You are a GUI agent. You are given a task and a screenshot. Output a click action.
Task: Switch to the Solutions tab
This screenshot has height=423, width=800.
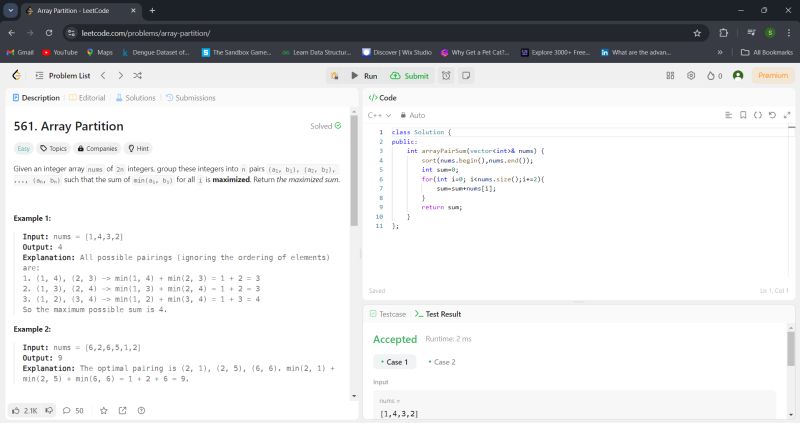tap(136, 98)
